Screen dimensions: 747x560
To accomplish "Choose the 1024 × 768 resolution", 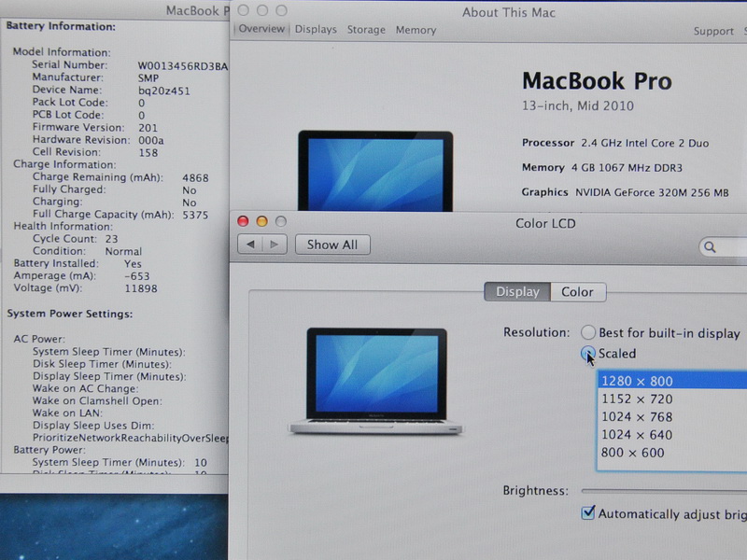I will (x=672, y=416).
